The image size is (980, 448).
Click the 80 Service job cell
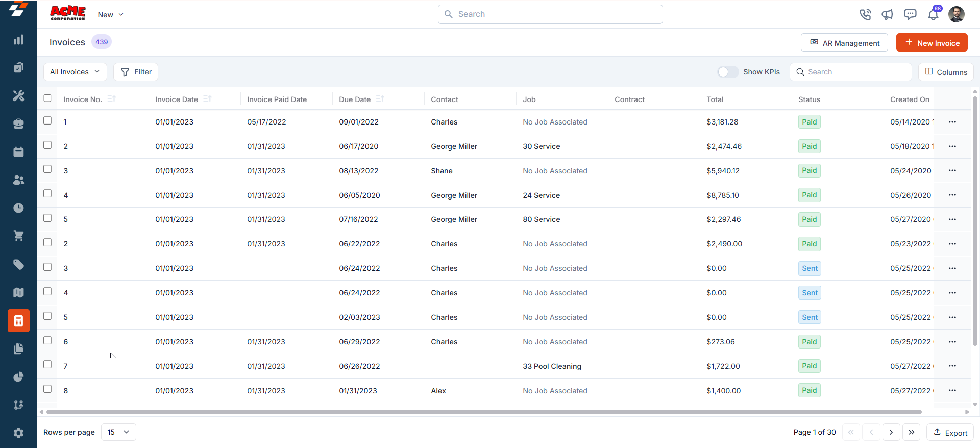coord(541,219)
